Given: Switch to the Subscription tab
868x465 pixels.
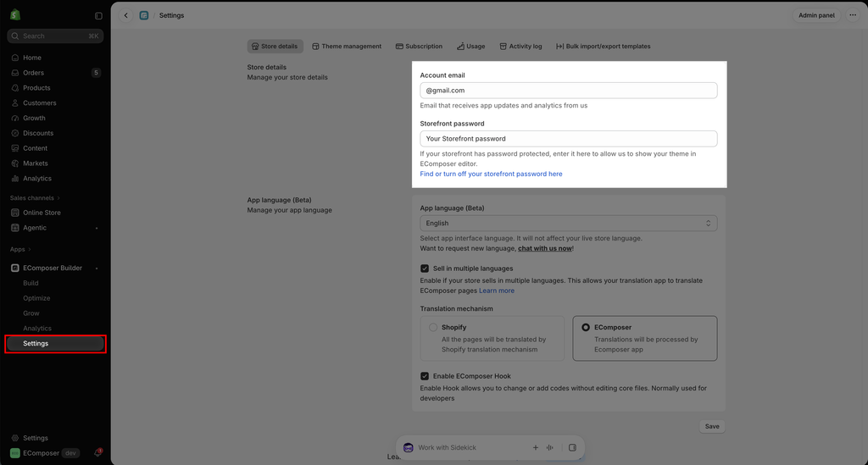Looking at the screenshot, I should tap(419, 47).
